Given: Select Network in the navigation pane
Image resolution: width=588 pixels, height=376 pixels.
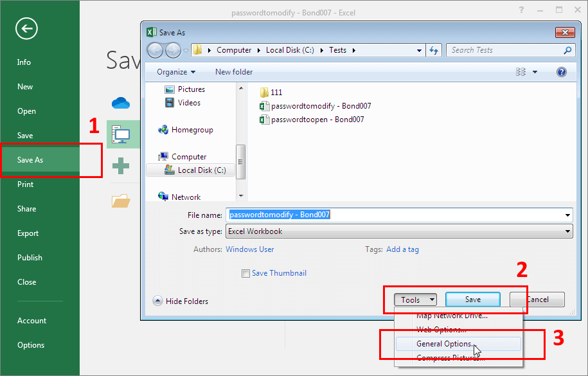Looking at the screenshot, I should (x=179, y=197).
